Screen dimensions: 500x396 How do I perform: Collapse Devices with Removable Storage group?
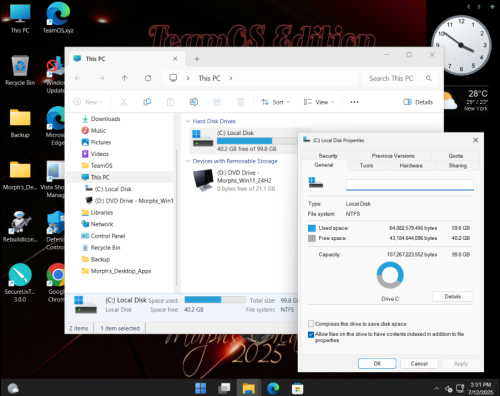tap(188, 161)
